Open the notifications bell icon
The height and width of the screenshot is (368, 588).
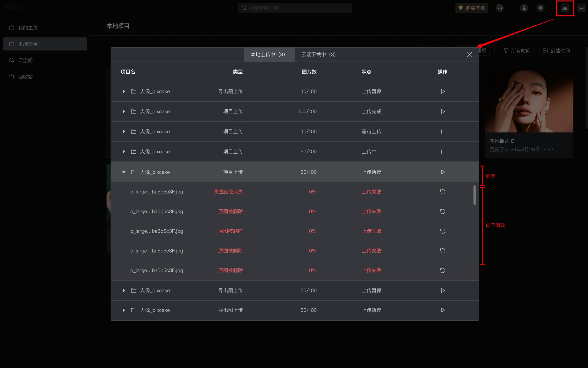click(x=540, y=8)
